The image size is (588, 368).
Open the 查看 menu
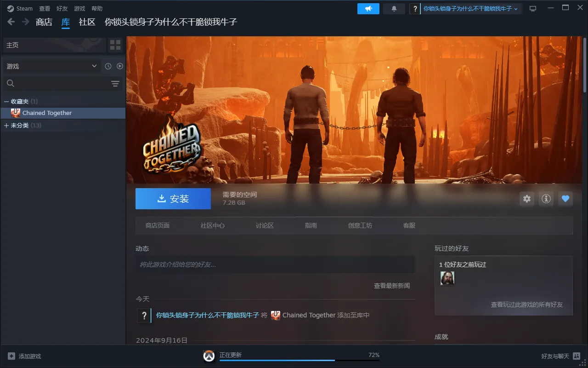coord(45,9)
